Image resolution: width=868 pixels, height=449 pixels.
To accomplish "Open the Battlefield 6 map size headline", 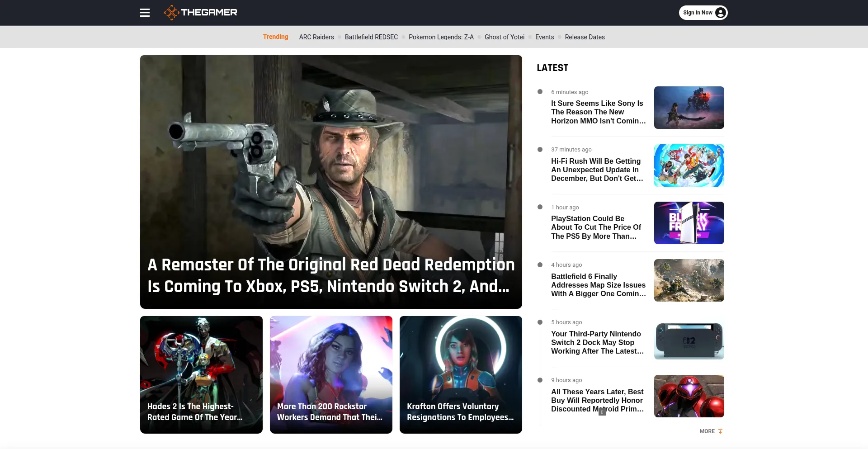I will click(x=598, y=285).
